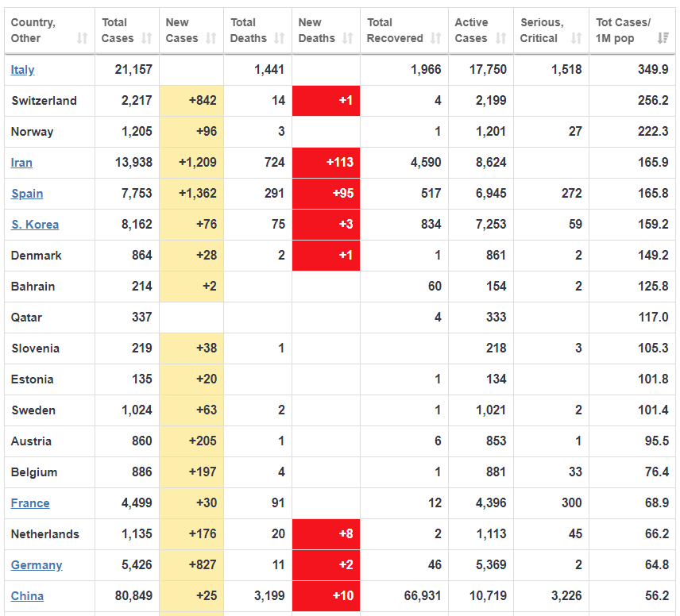Click Italy's 349.9 cases per million value
The image size is (680, 616).
click(x=653, y=69)
